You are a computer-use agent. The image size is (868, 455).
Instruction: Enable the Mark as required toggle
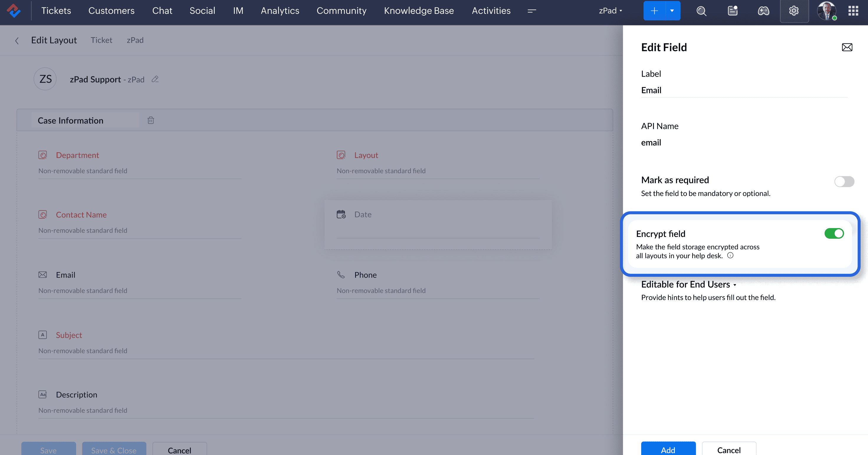[x=844, y=182]
